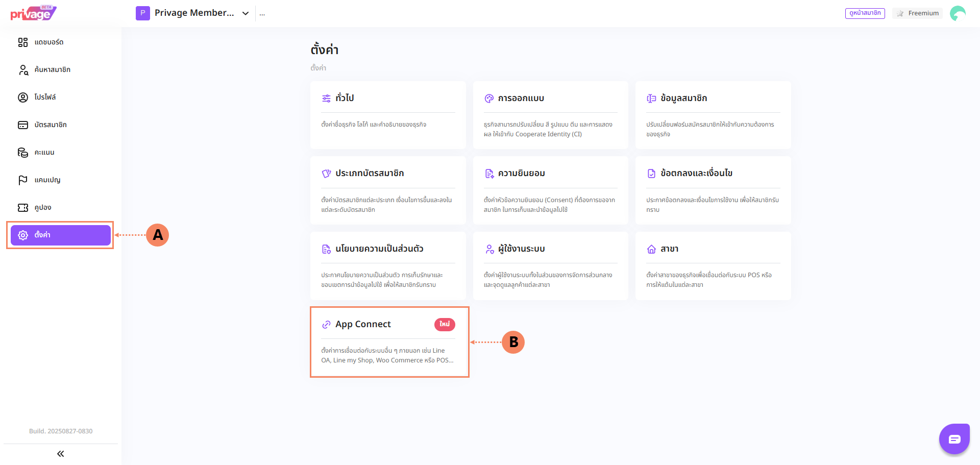Click the member search person icon
The width and height of the screenshot is (980, 465).
(23, 70)
